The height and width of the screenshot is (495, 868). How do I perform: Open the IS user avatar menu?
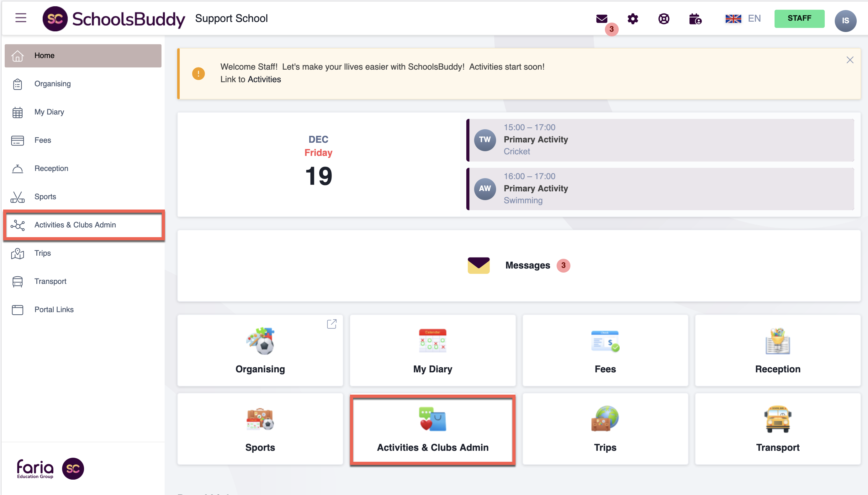(845, 20)
